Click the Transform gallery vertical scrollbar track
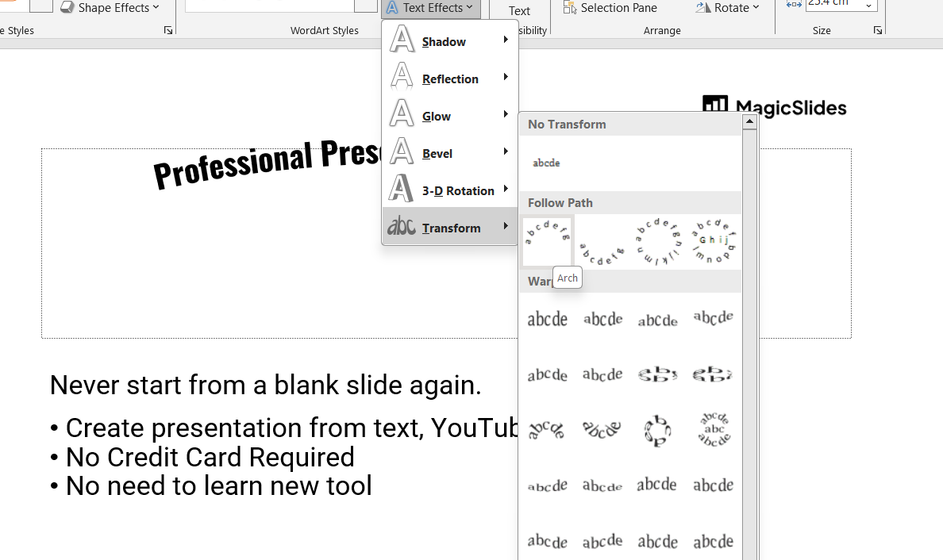Viewport: 943px width, 560px height. (749, 343)
